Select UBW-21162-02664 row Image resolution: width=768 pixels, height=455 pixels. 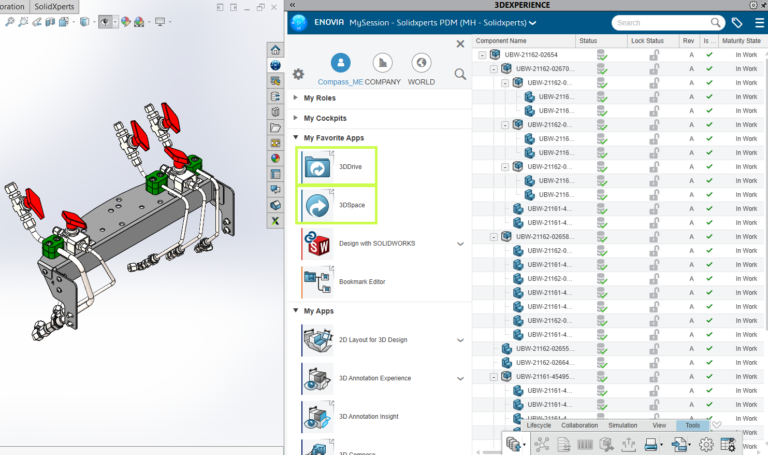coord(618,363)
